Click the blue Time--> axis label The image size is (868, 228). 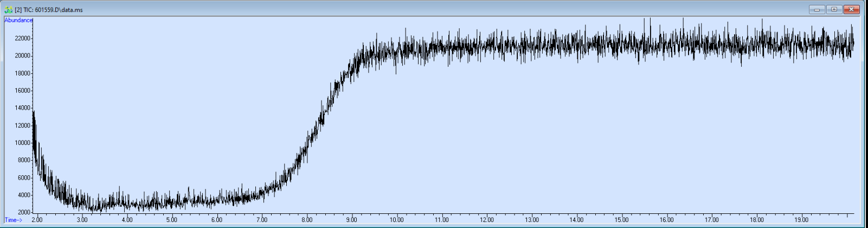(x=14, y=220)
